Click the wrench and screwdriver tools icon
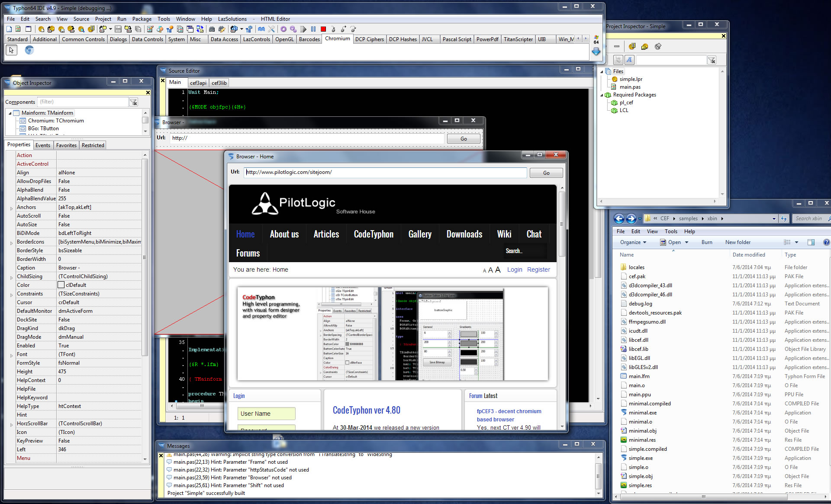831x504 pixels. coord(271,29)
